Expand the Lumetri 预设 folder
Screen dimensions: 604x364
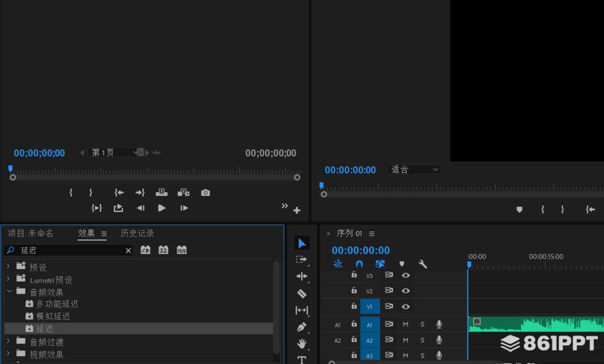(x=9, y=278)
